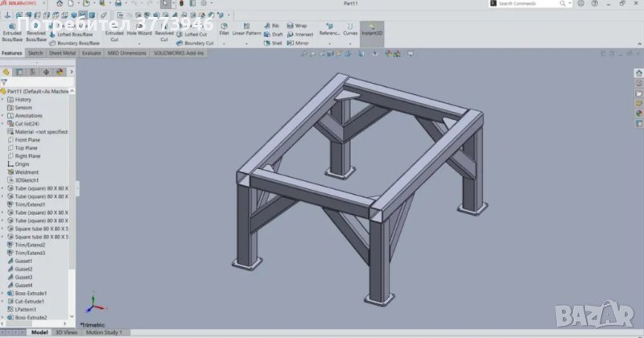Viewport: 644px width, 338px height.
Task: Switch to the Sketch tab
Action: coord(35,53)
